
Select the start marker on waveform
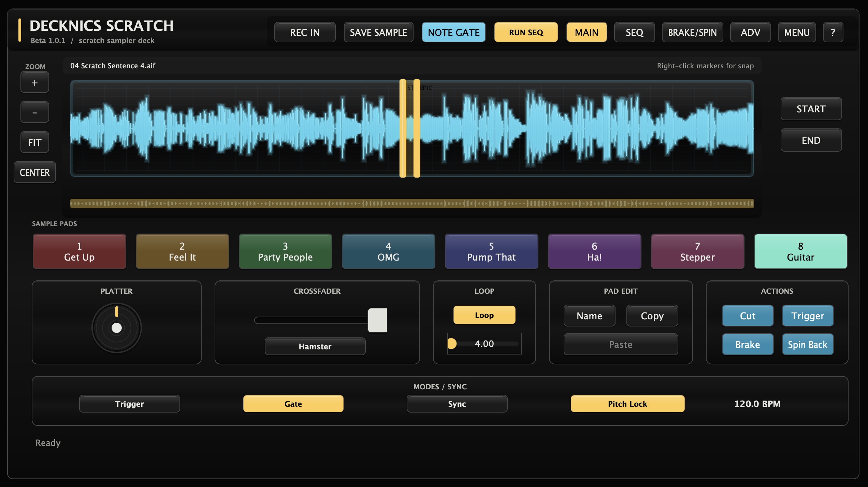(403, 128)
